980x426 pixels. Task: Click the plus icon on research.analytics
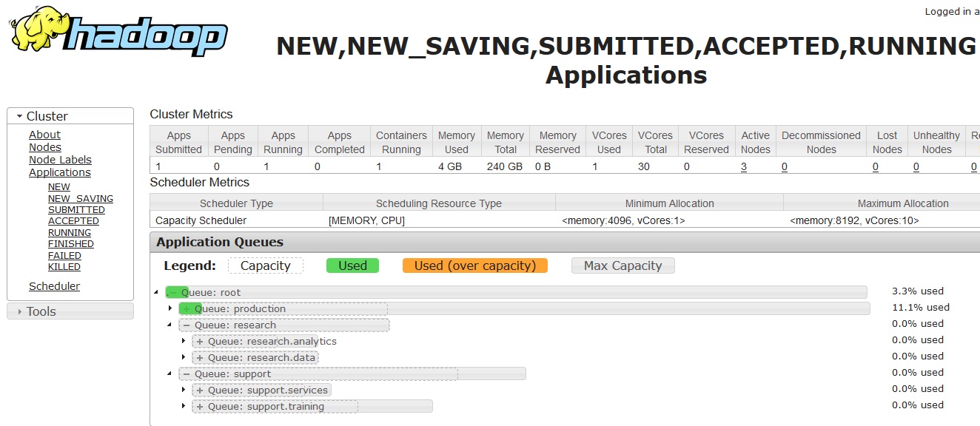click(x=200, y=341)
